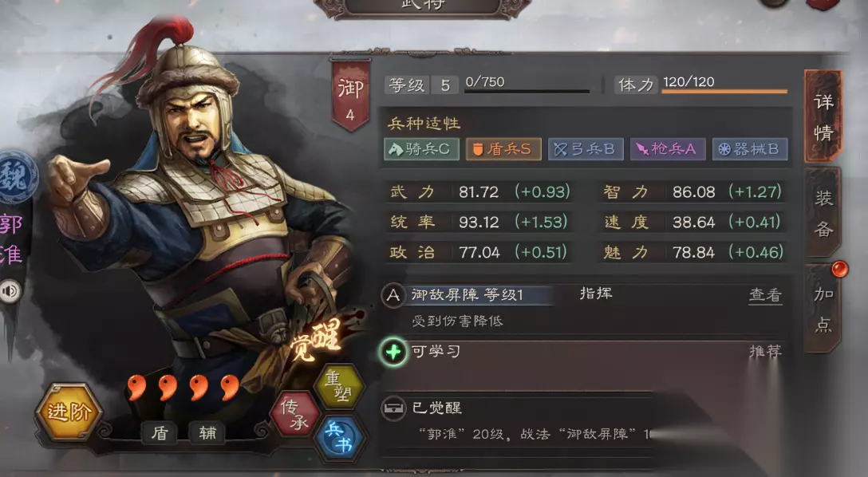This screenshot has height=477, width=868.
Task: Switch to the 详情 tab
Action: point(823,116)
